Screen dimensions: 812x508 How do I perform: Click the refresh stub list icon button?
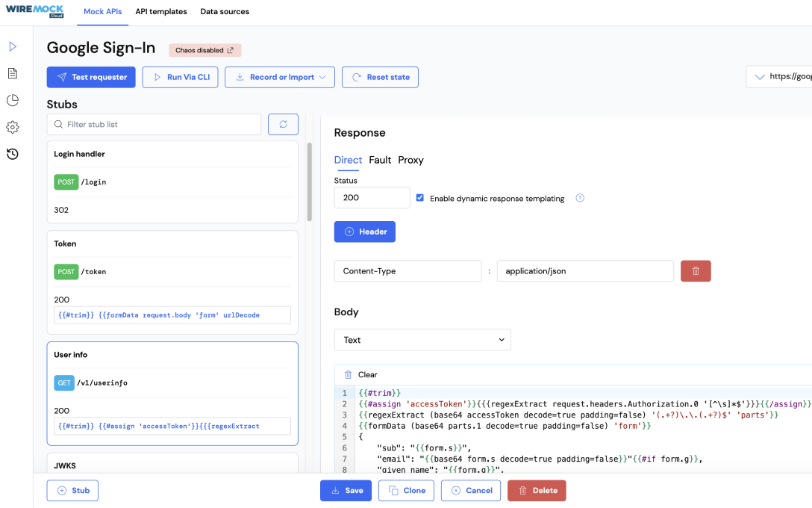tap(284, 125)
